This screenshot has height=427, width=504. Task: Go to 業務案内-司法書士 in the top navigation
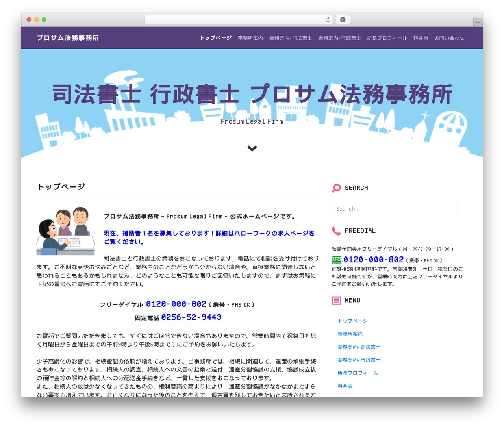pos(291,38)
